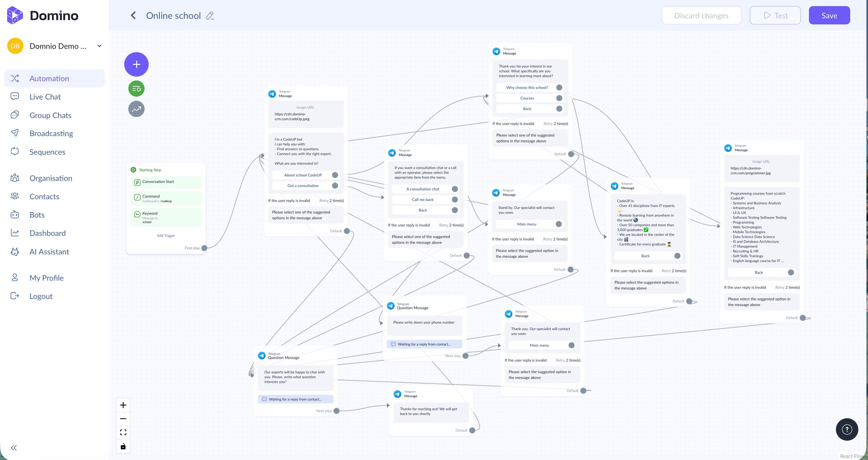Screen dimensions: 868x460
Task: Zoom out the canvas with minus control
Action: click(x=123, y=419)
